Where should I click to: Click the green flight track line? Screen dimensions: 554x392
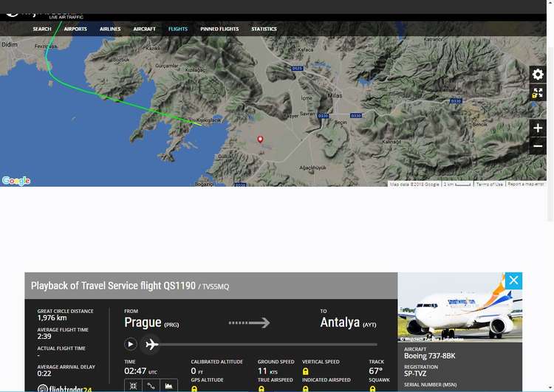click(117, 100)
